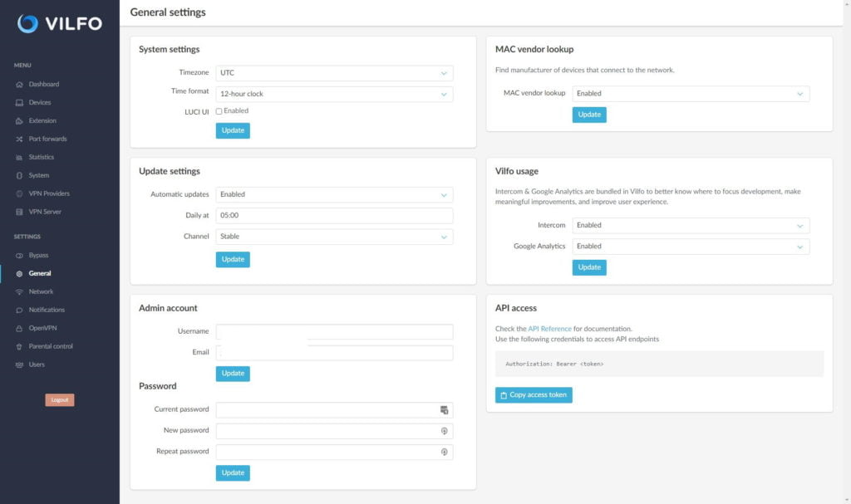
Task: Open the Parental control menu item
Action: click(x=51, y=346)
